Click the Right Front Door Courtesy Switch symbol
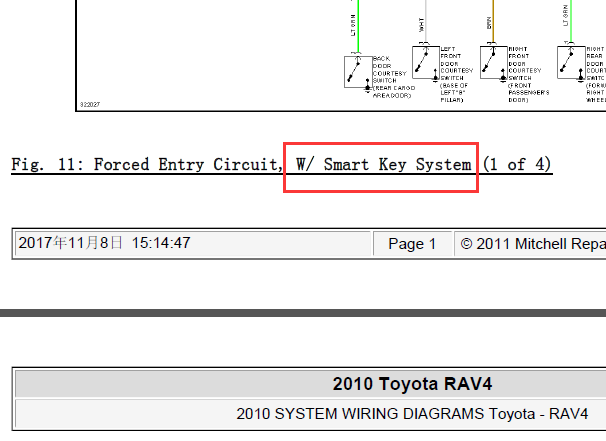The image size is (606, 441). click(494, 63)
